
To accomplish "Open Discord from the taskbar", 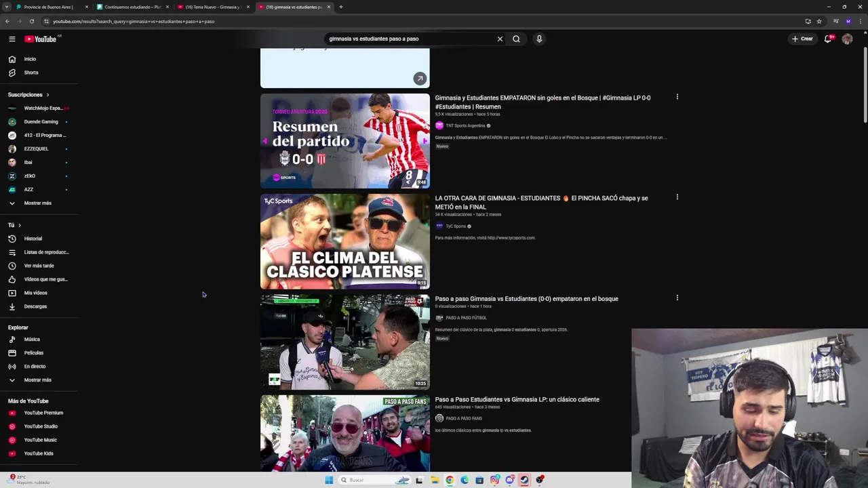I will point(509,480).
